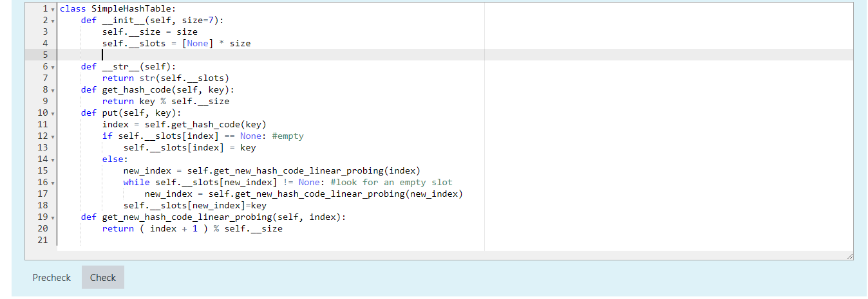
Task: Click 'return str(self.__slots)' on line 7
Action: (x=165, y=78)
